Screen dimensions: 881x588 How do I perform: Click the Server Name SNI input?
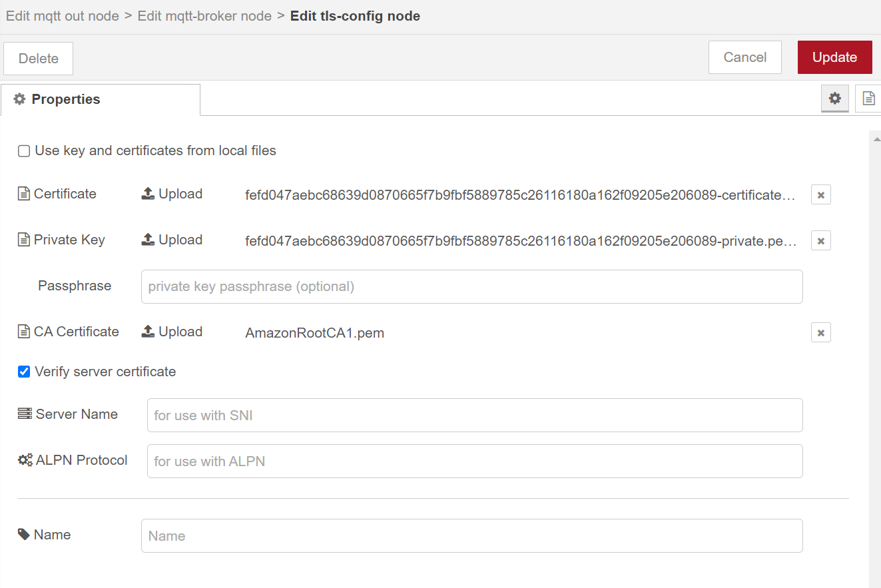(x=474, y=416)
